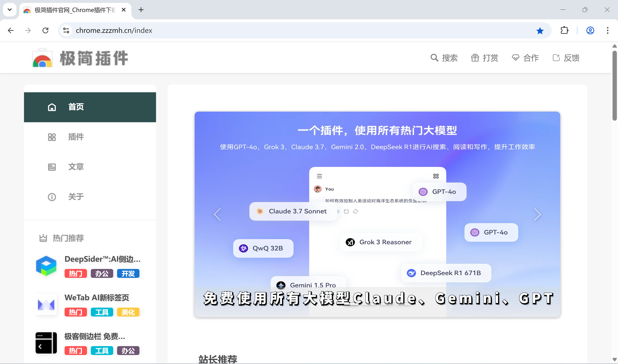Click the 极简插件 site logo
The width and height of the screenshot is (618, 364).
pos(80,58)
